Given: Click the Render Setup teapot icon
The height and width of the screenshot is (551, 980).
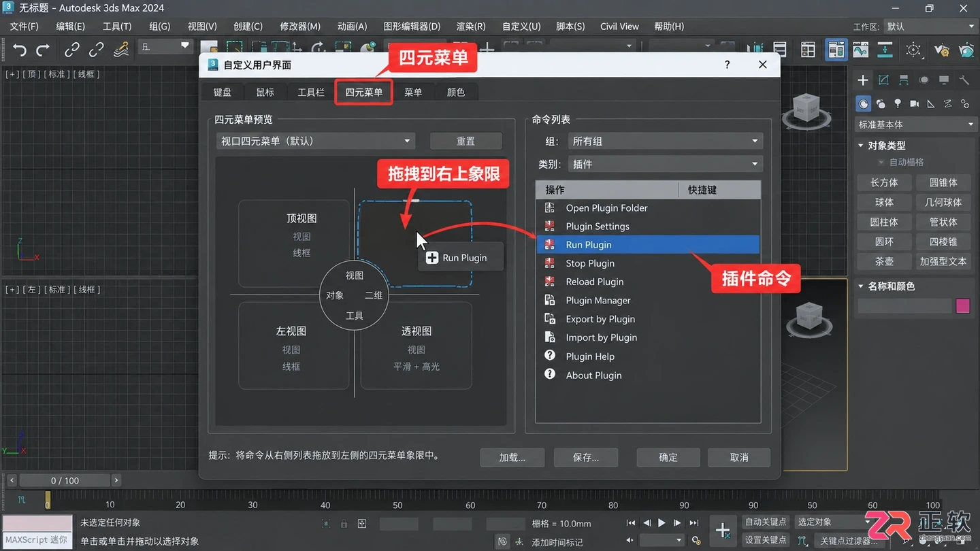Looking at the screenshot, I should 942,50.
